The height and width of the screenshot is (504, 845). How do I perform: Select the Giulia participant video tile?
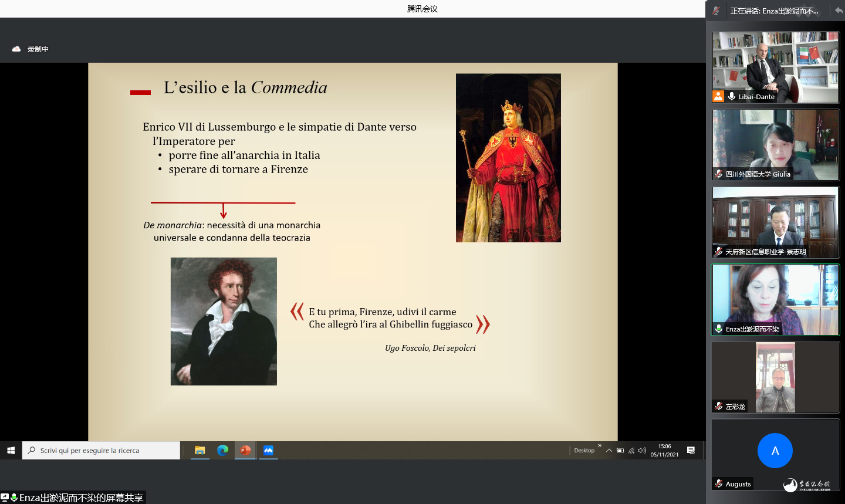click(x=775, y=144)
